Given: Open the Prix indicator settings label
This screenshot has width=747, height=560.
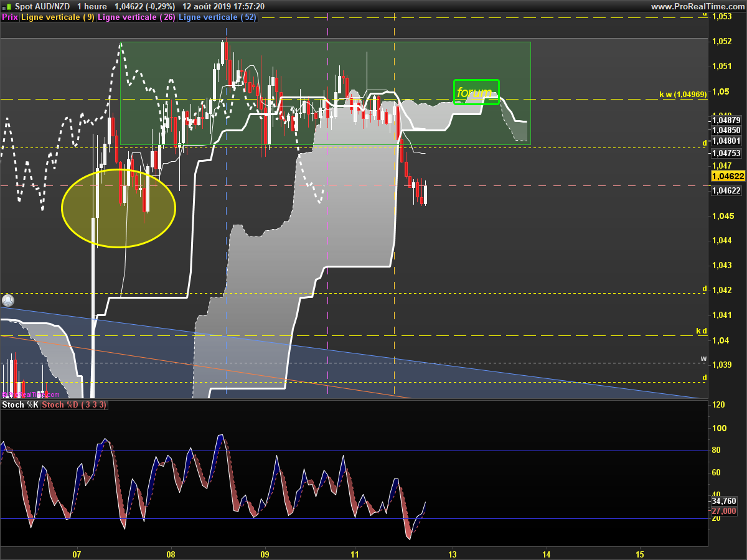Looking at the screenshot, I should tap(10, 17).
